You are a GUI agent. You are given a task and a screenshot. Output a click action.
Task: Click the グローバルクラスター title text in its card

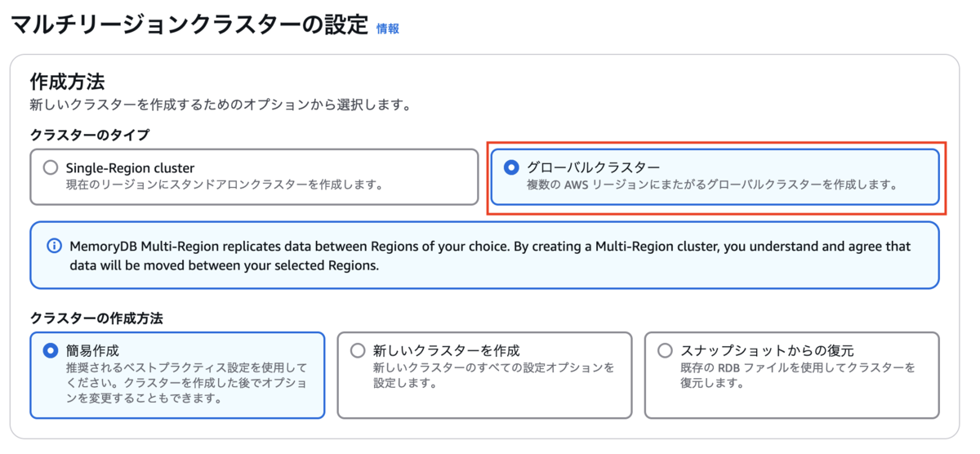click(x=594, y=167)
